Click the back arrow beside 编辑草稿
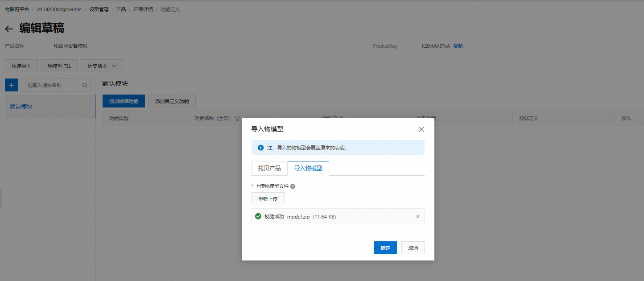644x281 pixels. click(x=9, y=29)
